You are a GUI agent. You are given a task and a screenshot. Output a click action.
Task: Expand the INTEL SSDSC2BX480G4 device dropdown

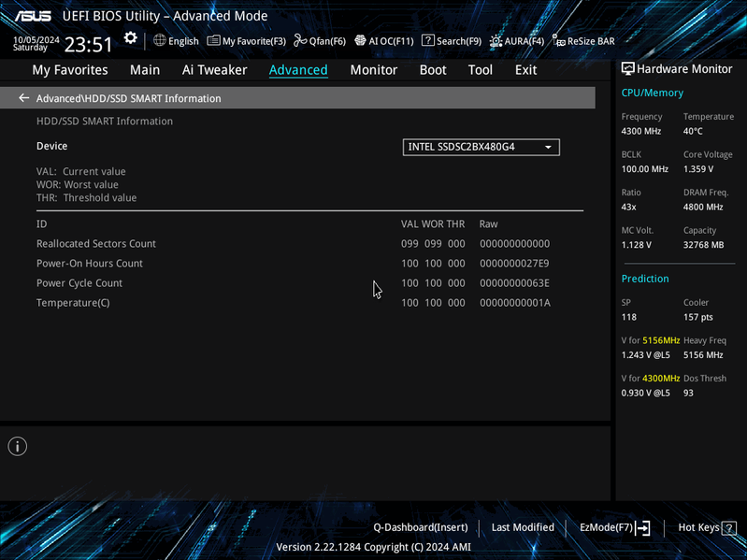pyautogui.click(x=481, y=147)
